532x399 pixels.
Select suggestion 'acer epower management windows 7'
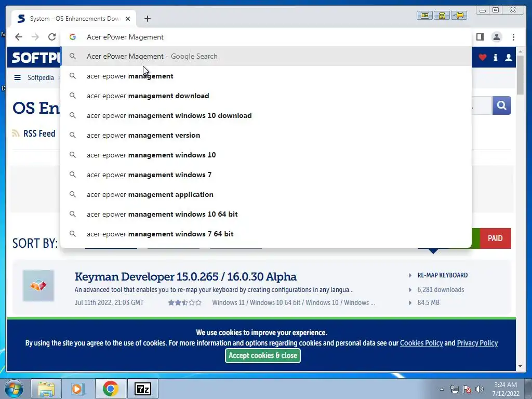(x=266, y=175)
